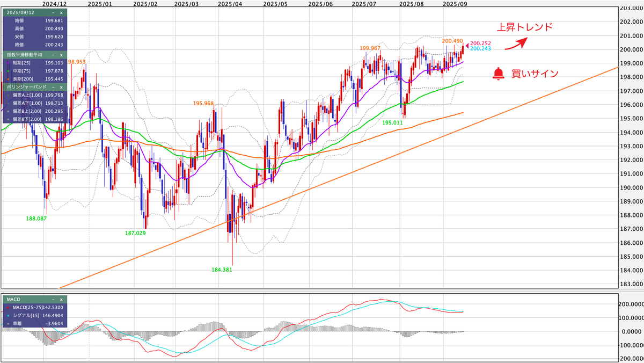The height and width of the screenshot is (363, 644).
Task: Click the 偏差A上[1.00] marker dot
Action: point(8,96)
